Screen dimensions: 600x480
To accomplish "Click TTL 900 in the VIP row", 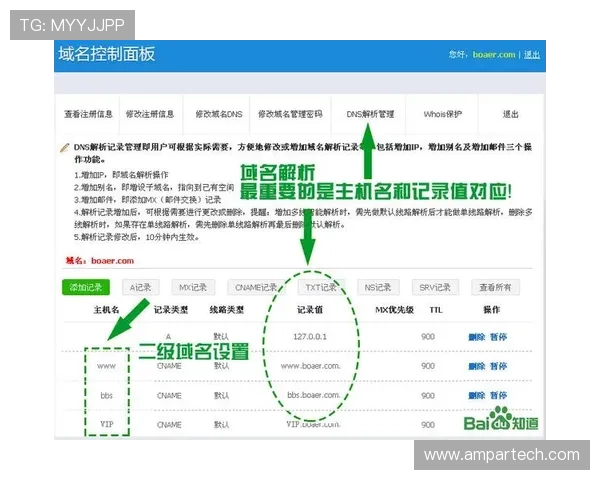I will 428,425.
